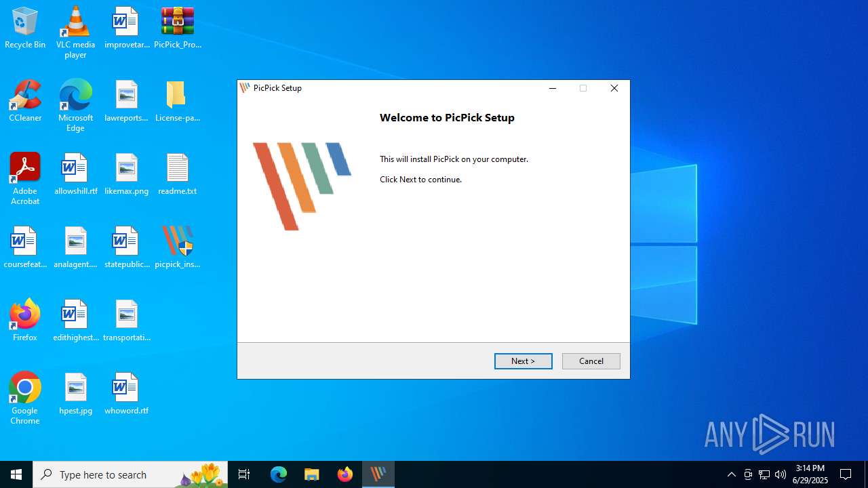The image size is (868, 488).
Task: Close the PicPick Setup window
Action: (x=614, y=88)
